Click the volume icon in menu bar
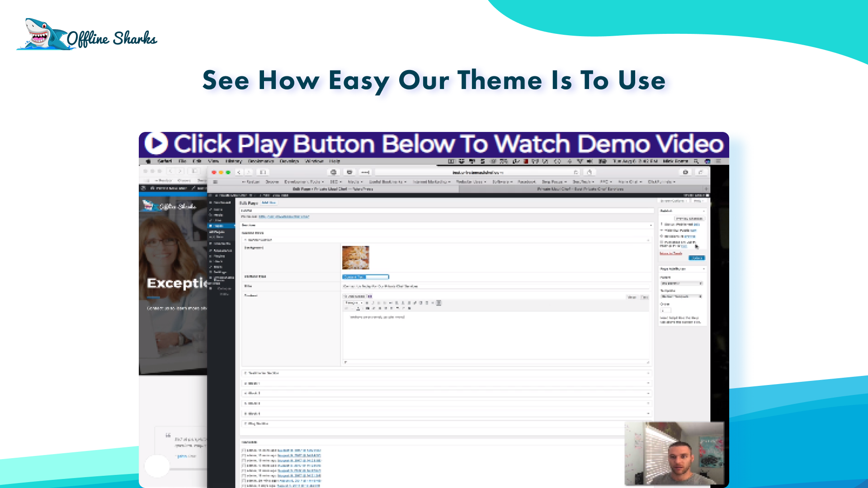Viewport: 868px width, 488px height. pos(590,161)
